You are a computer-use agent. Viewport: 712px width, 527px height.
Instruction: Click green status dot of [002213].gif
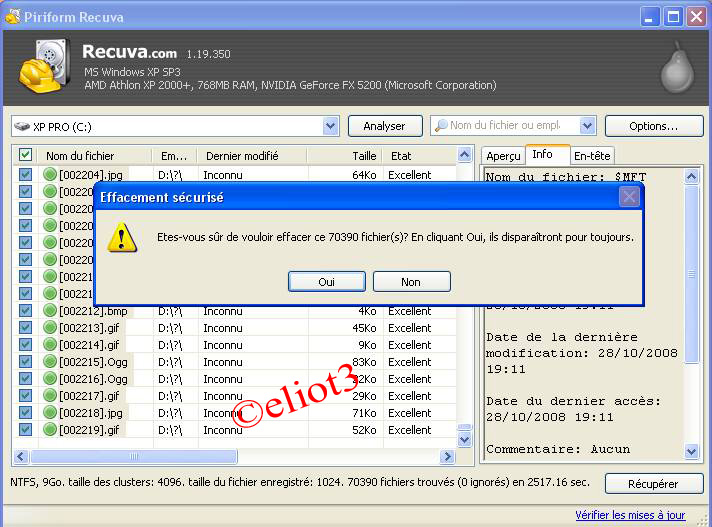pos(49,327)
